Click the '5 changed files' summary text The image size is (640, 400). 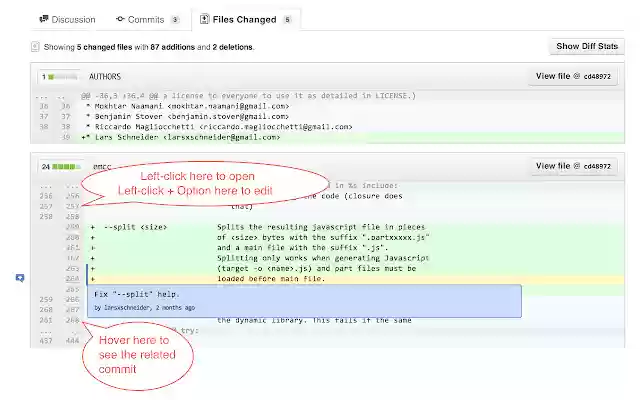pyautogui.click(x=104, y=47)
